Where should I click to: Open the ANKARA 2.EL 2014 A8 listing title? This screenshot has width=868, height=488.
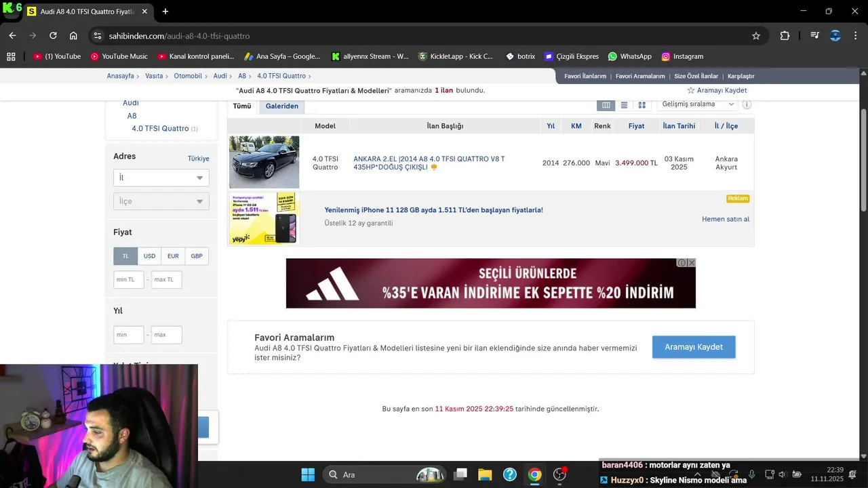[429, 163]
